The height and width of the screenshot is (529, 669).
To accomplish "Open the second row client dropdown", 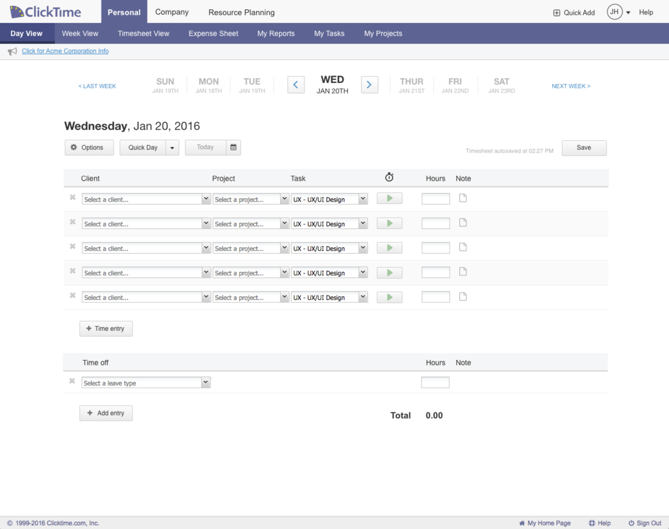I will pyautogui.click(x=146, y=224).
